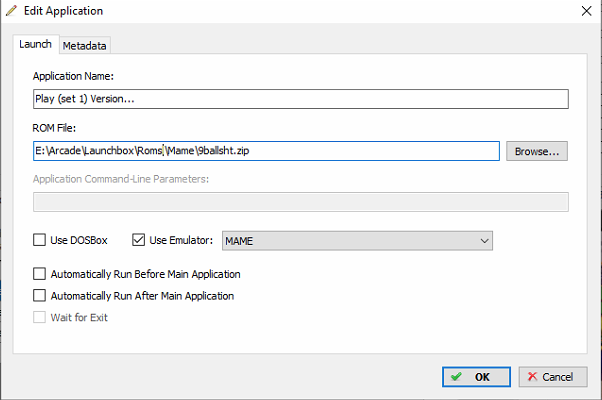
Task: Enable the Use DOSBox checkbox
Action: click(x=39, y=240)
